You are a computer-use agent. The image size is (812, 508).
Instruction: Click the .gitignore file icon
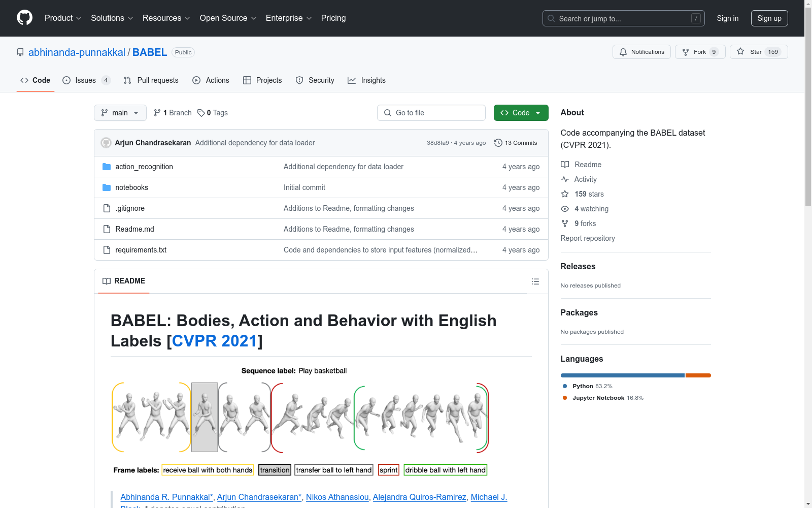tap(107, 208)
